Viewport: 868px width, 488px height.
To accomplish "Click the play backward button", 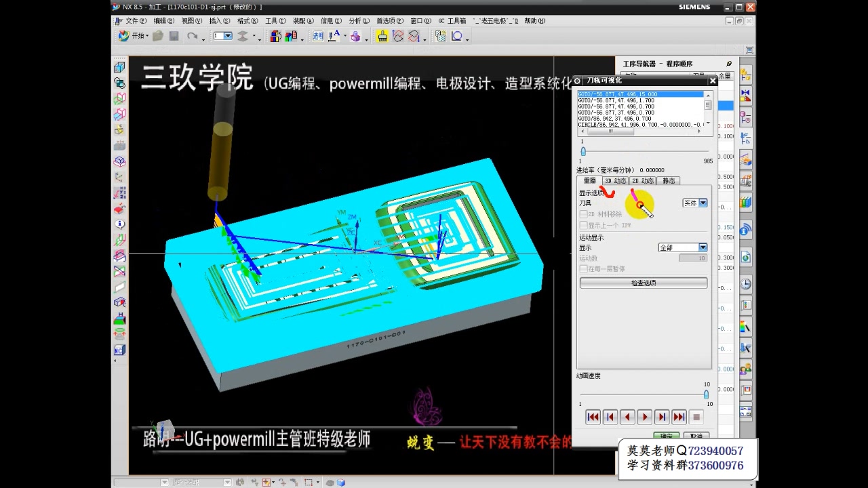I will pyautogui.click(x=628, y=417).
